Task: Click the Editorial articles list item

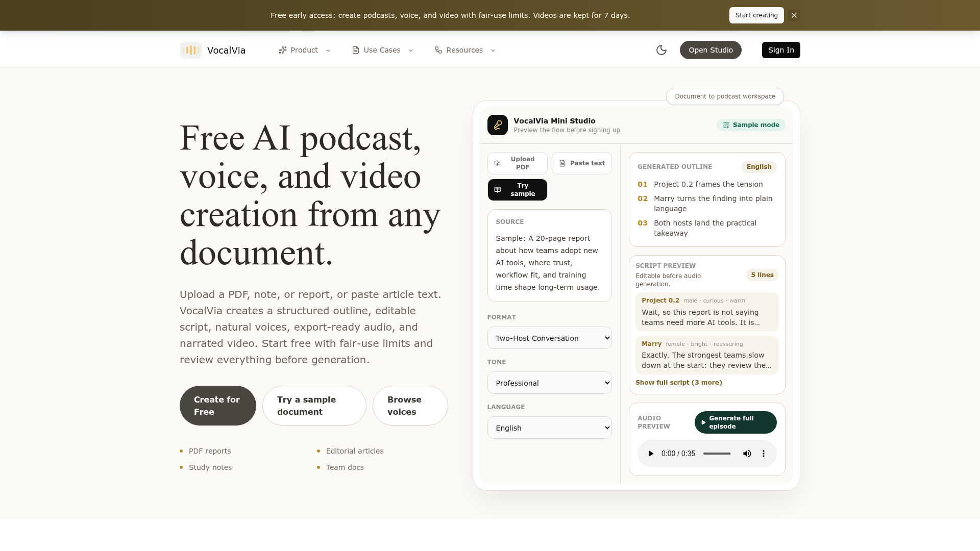Action: pyautogui.click(x=355, y=451)
